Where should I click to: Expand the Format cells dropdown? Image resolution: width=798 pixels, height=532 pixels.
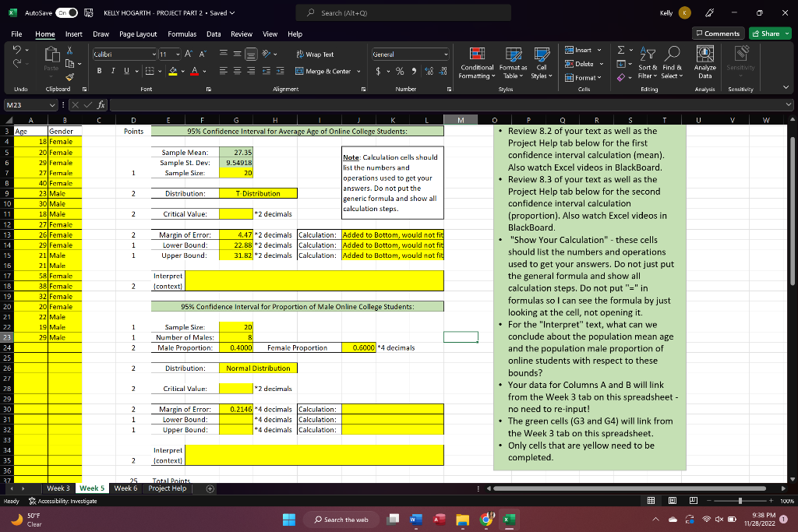click(x=583, y=78)
